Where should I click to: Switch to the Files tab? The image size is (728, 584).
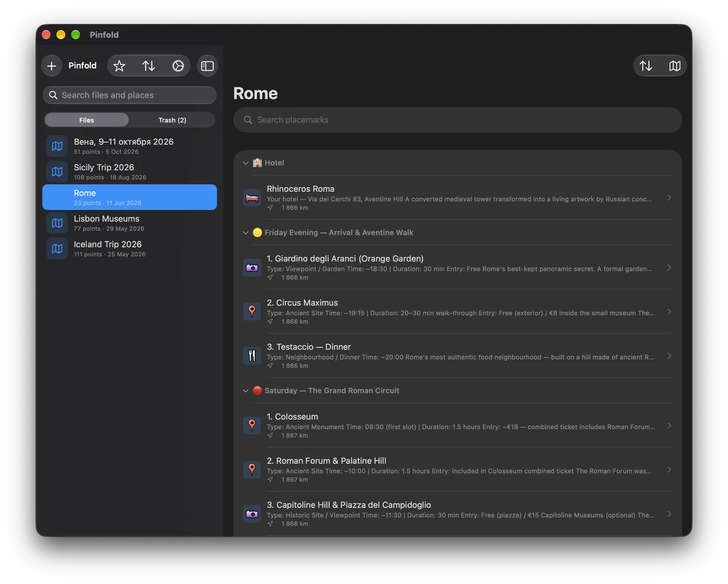coord(86,120)
